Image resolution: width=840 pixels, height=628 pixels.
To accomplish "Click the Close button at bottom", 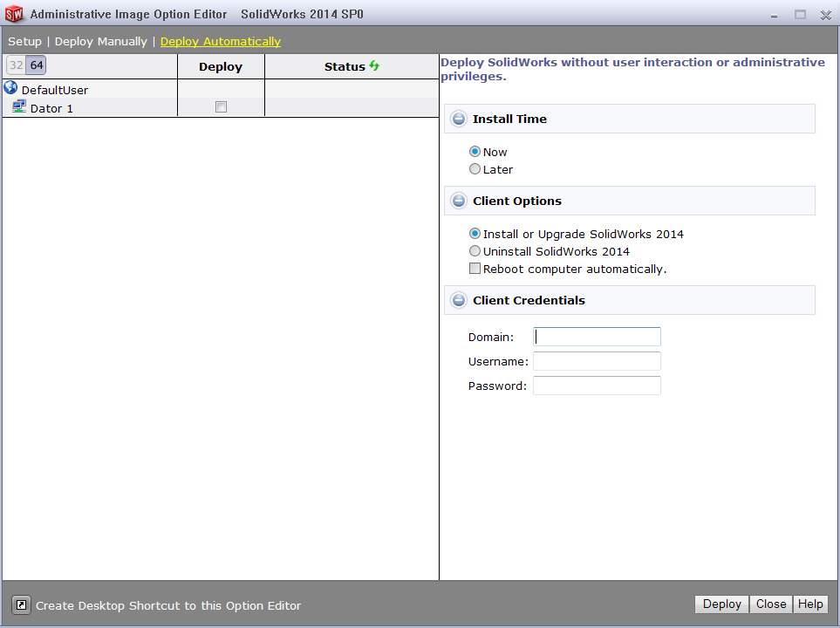I will pyautogui.click(x=771, y=604).
